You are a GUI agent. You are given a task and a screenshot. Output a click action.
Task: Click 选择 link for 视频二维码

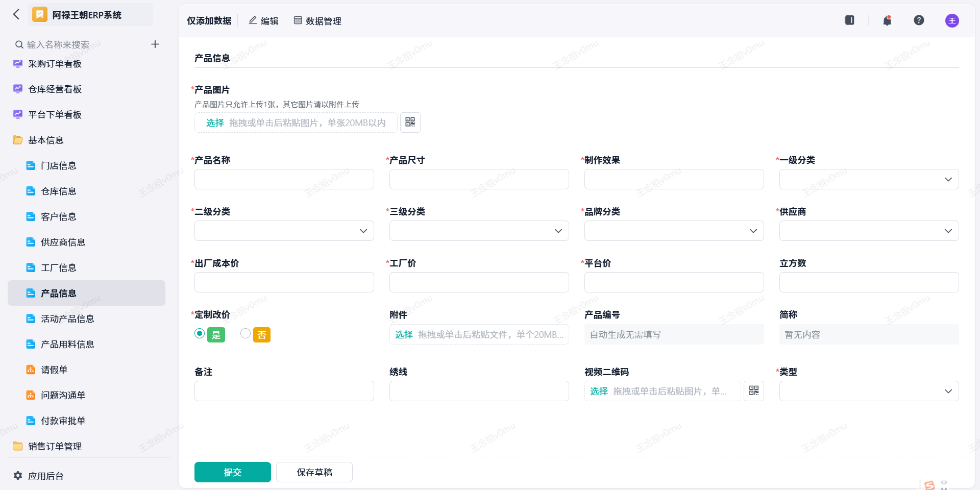coord(599,391)
